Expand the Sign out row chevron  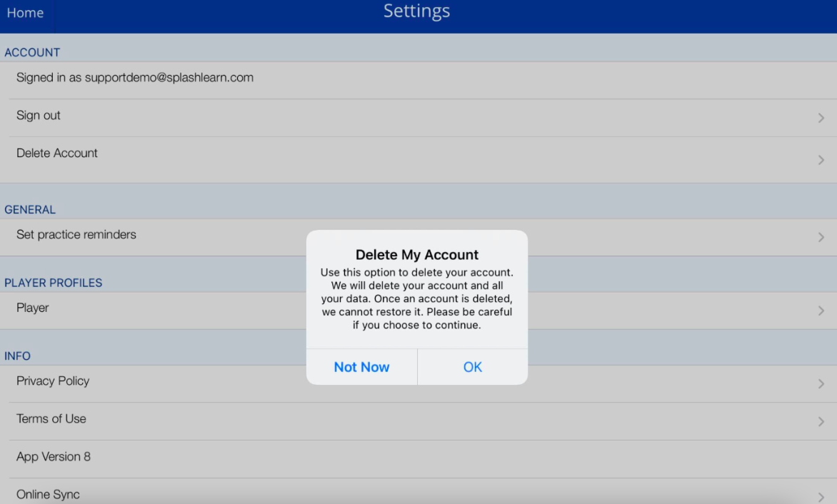(820, 118)
